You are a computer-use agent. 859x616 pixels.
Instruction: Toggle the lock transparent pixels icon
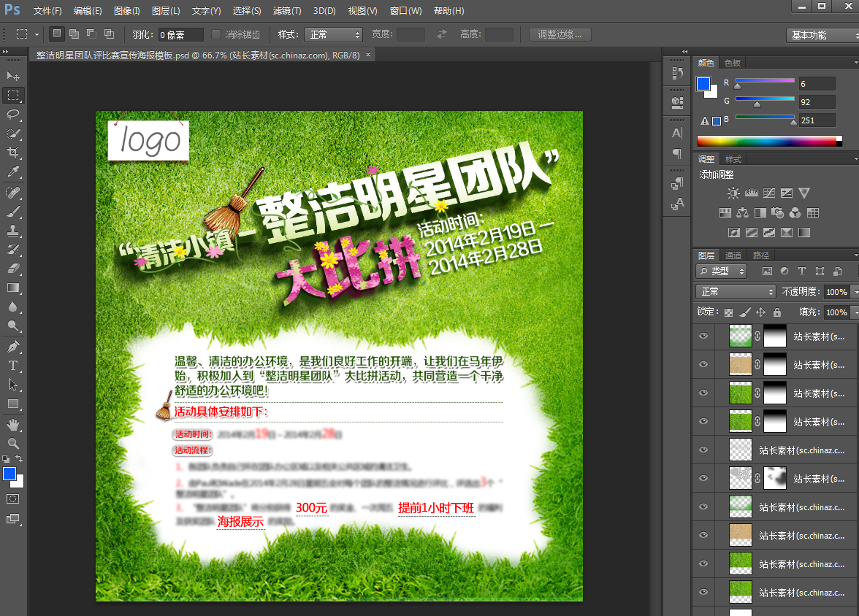[728, 312]
